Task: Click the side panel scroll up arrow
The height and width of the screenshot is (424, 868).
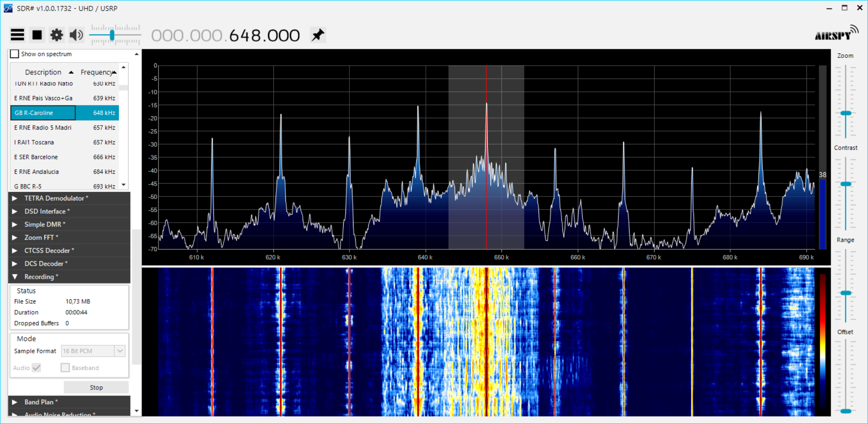Action: (x=136, y=54)
